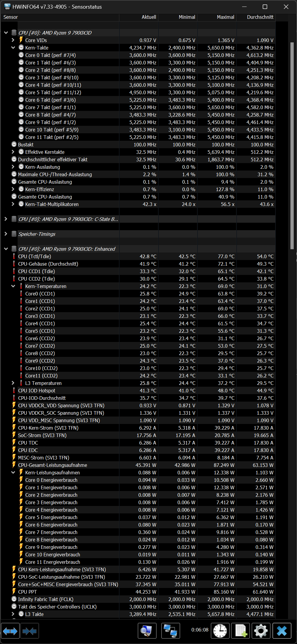The width and height of the screenshot is (297, 644).
Task: Click the clock icon next to Bustakt
Action: tap(14, 144)
